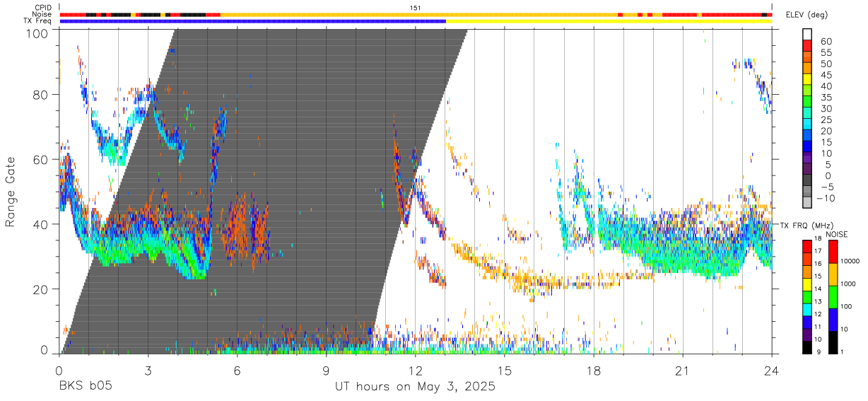
Task: Click the CPID label at top left
Action: tap(43, 7)
